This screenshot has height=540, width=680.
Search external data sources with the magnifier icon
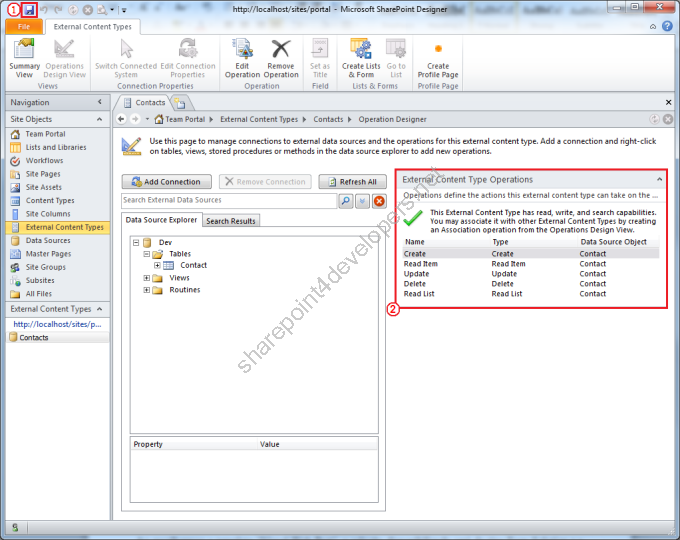pos(346,201)
